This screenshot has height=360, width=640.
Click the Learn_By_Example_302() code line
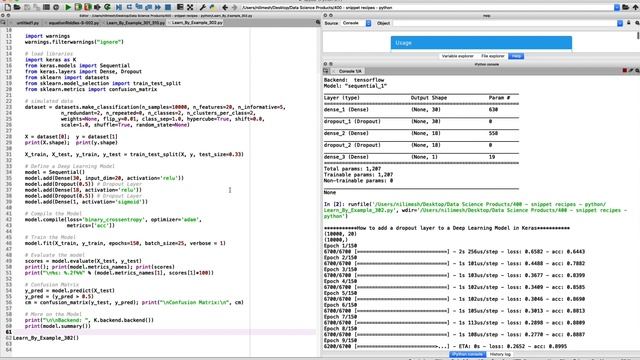point(46,338)
